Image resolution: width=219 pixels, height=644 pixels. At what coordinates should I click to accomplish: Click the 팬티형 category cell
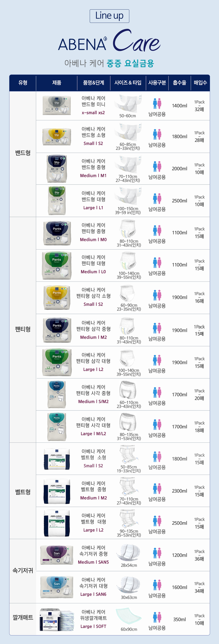[23, 329]
